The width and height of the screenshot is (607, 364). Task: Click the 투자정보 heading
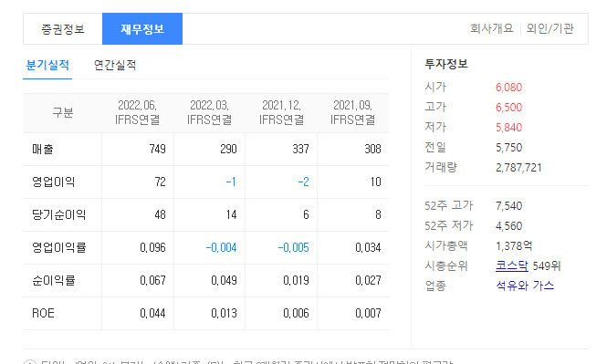tap(446, 64)
